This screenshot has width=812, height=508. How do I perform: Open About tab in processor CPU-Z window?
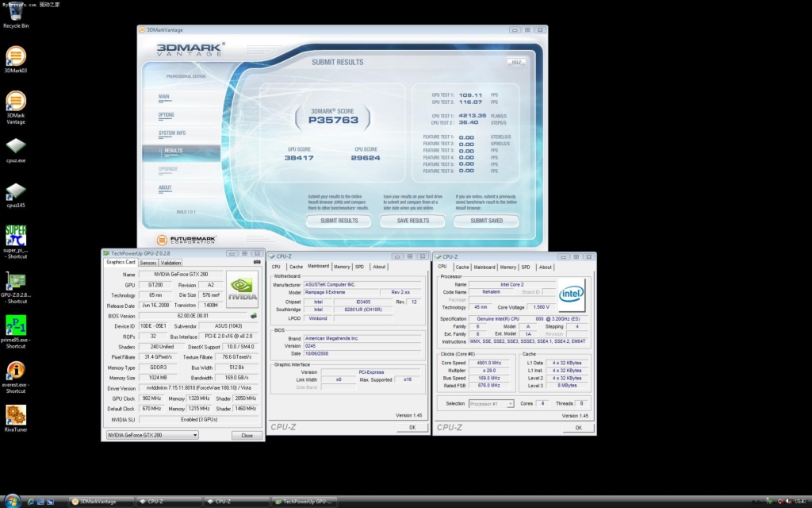[x=546, y=267]
